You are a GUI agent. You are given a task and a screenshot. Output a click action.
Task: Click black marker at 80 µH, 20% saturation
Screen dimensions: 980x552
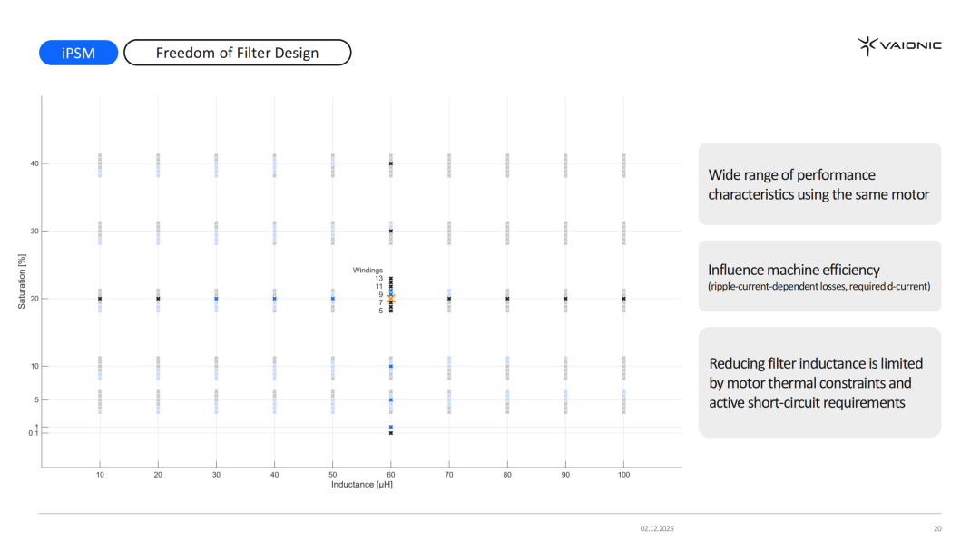click(507, 299)
